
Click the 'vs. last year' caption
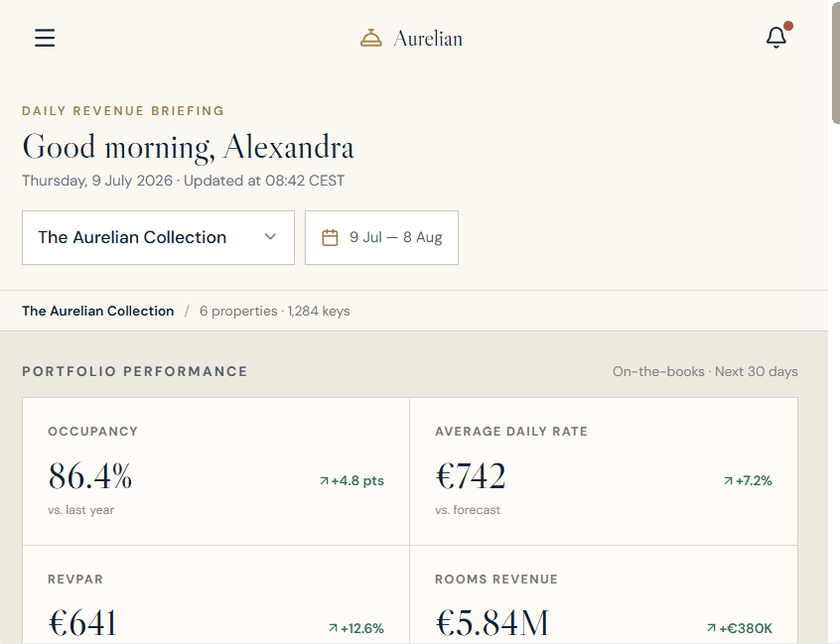tap(80, 510)
